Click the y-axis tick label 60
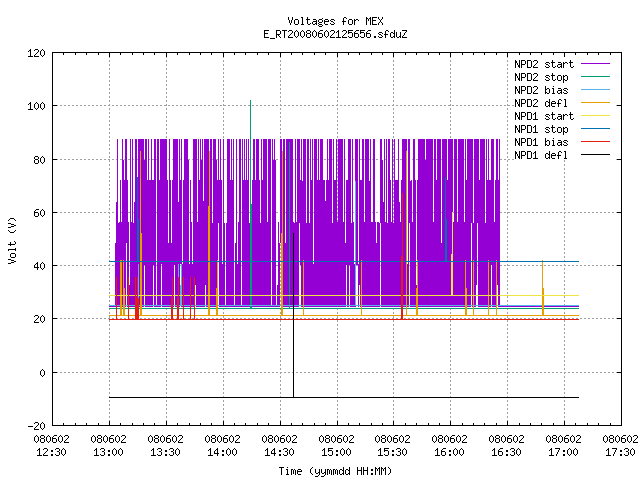Image resolution: width=640 pixels, height=480 pixels. click(x=39, y=213)
